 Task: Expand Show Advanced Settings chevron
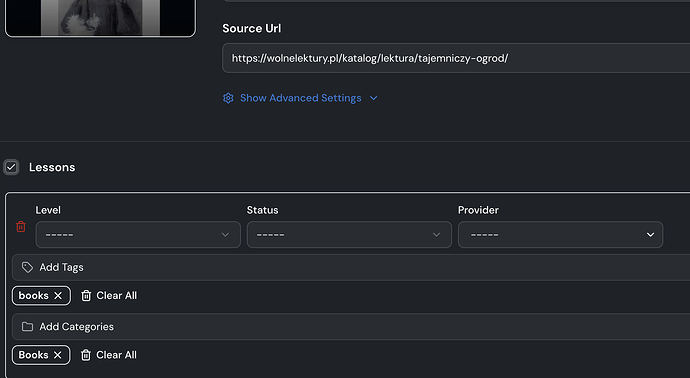[374, 98]
